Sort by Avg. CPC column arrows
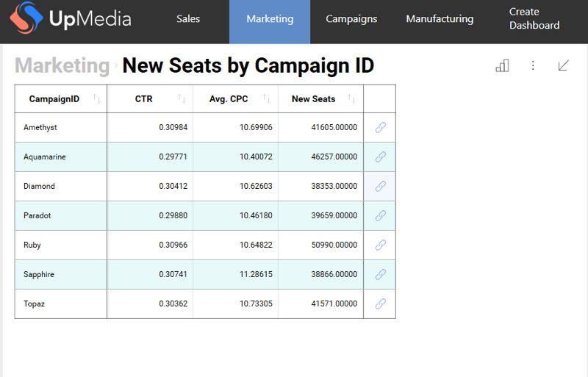The image size is (588, 377). [267, 99]
